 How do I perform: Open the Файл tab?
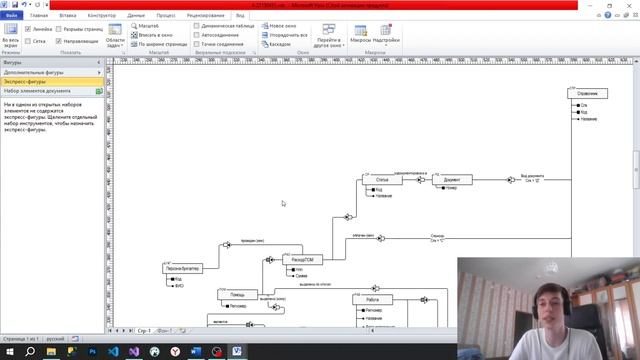11,16
